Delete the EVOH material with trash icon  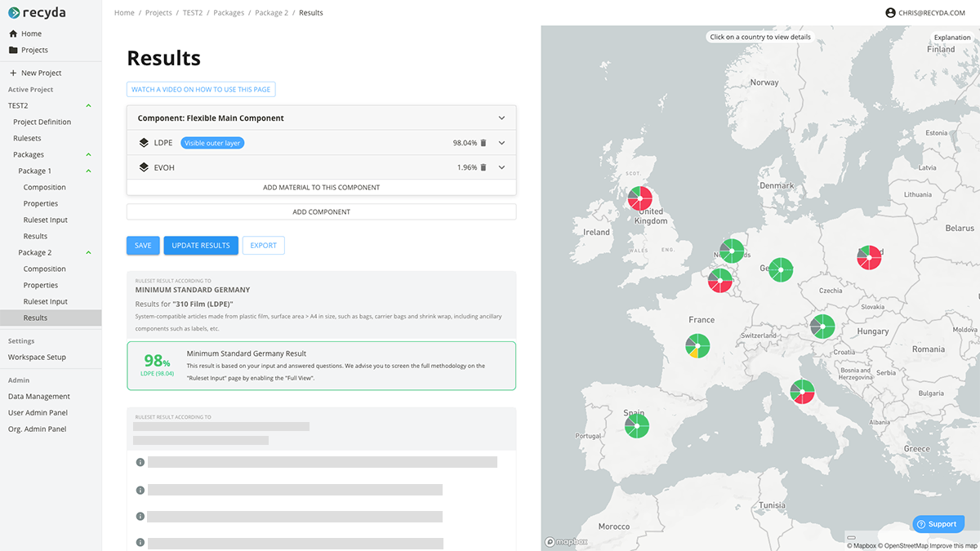[483, 167]
